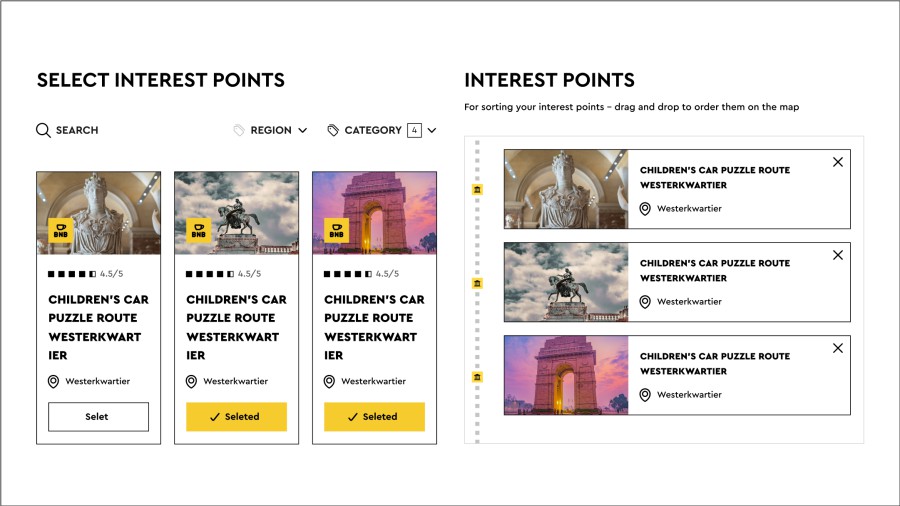
Task: Click the Category tag icon
Action: coord(333,130)
